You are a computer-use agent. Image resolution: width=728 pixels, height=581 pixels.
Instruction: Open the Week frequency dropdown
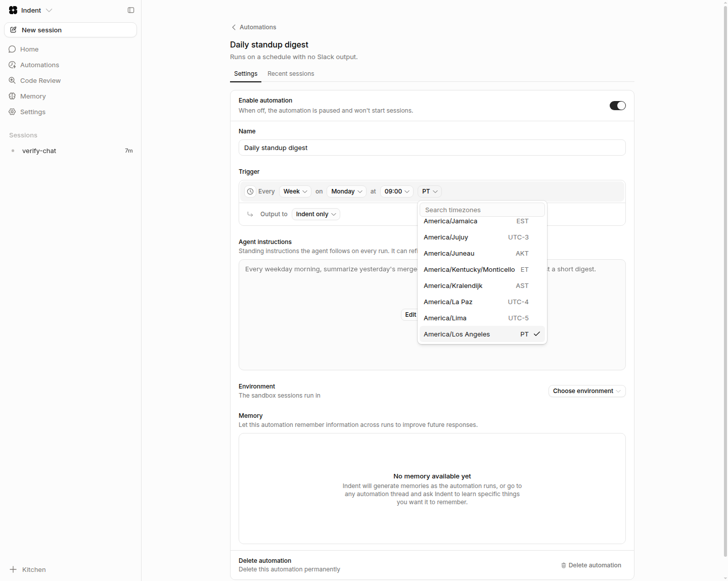[x=295, y=191]
